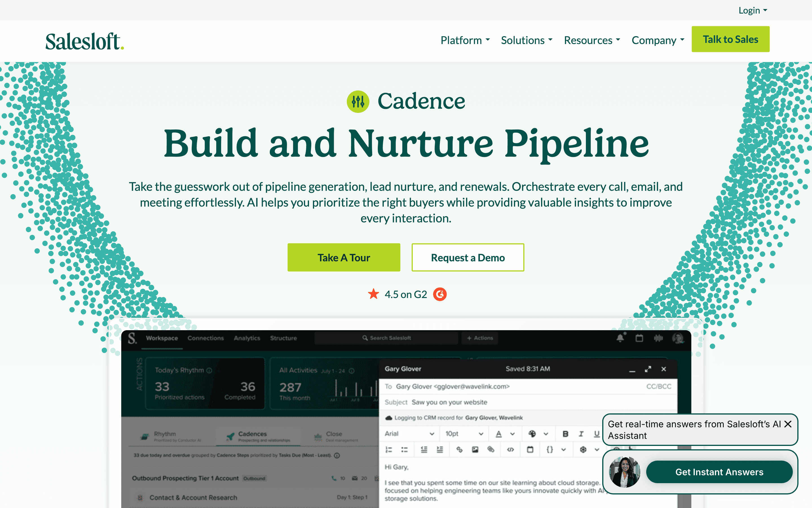The width and height of the screenshot is (812, 508).
Task: Open the notifications bell in the app preview
Action: pos(620,338)
